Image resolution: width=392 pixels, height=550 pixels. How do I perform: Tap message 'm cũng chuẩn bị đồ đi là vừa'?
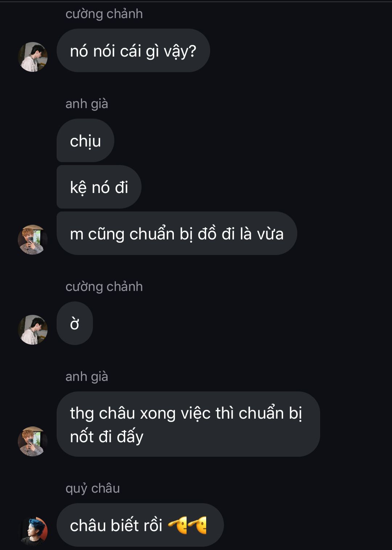pyautogui.click(x=177, y=233)
